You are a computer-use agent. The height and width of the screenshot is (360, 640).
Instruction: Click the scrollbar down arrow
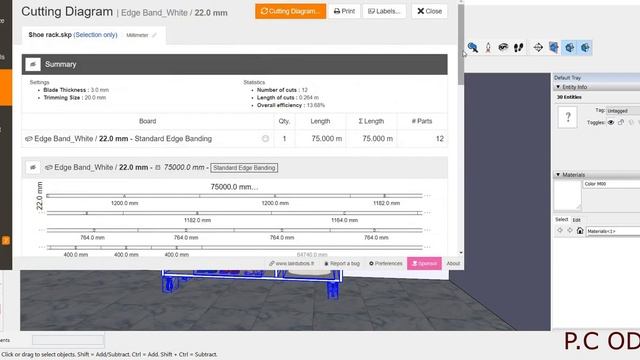(x=461, y=253)
